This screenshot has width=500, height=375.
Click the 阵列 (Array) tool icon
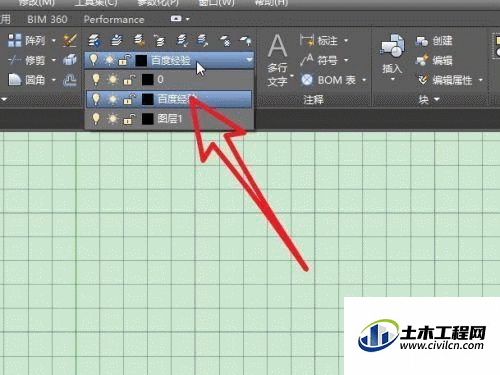[14, 40]
